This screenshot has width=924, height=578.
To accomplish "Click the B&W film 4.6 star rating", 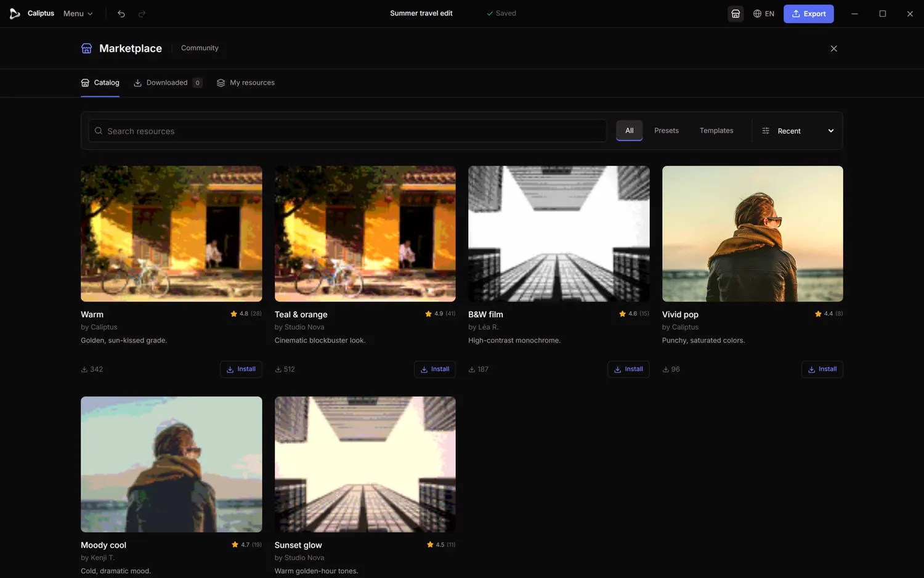I will tap(634, 314).
